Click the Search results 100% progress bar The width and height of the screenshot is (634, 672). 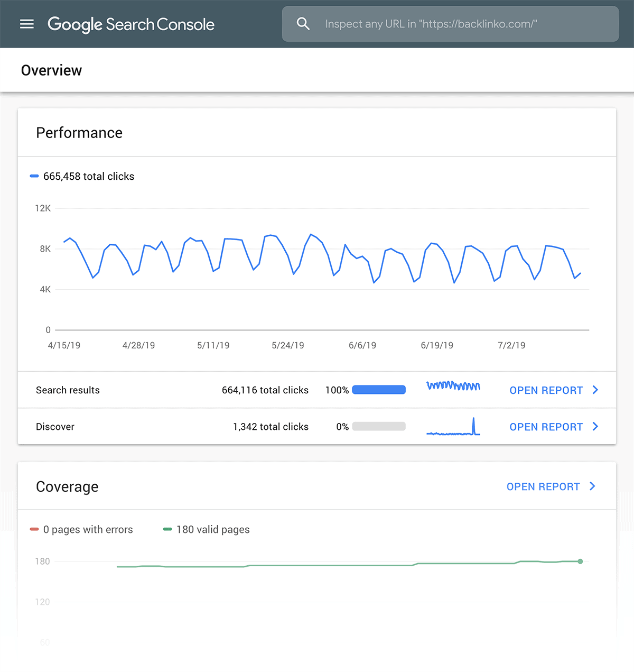pos(379,390)
